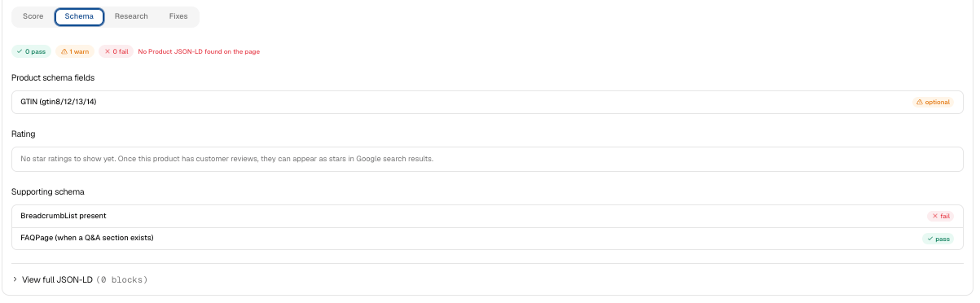Click the no star ratings info box

click(x=487, y=159)
